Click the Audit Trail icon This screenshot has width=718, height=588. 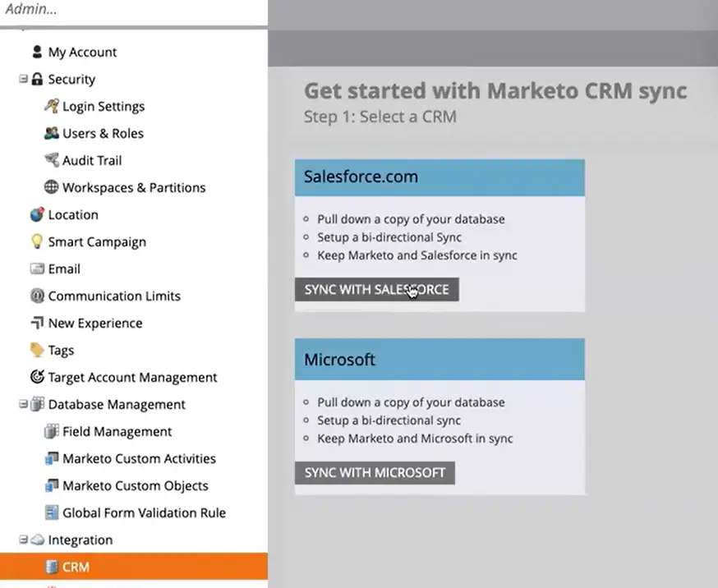click(52, 160)
